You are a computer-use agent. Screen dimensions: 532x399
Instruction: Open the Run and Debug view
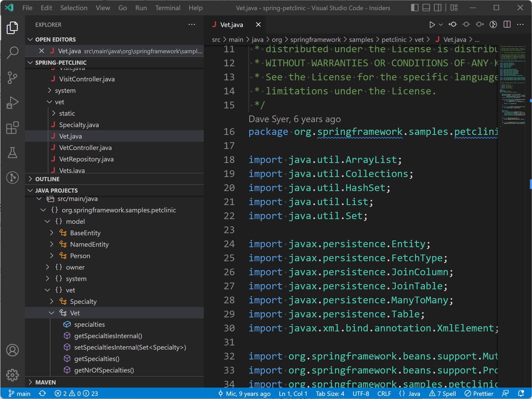(x=12, y=102)
